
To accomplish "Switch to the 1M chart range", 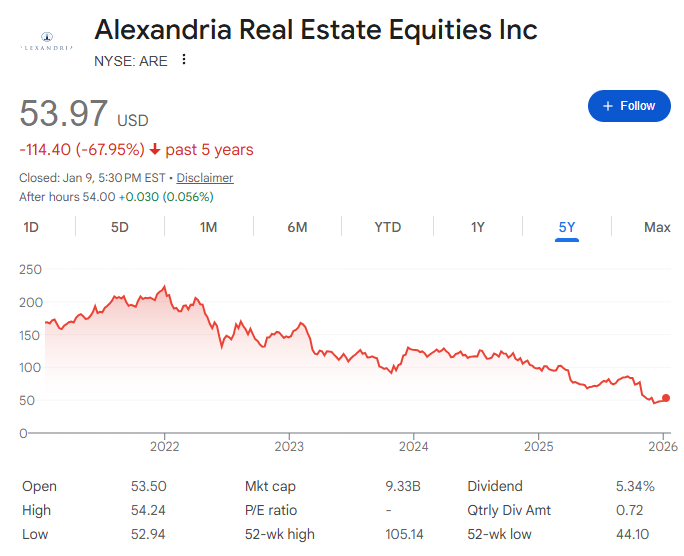I will [x=208, y=227].
